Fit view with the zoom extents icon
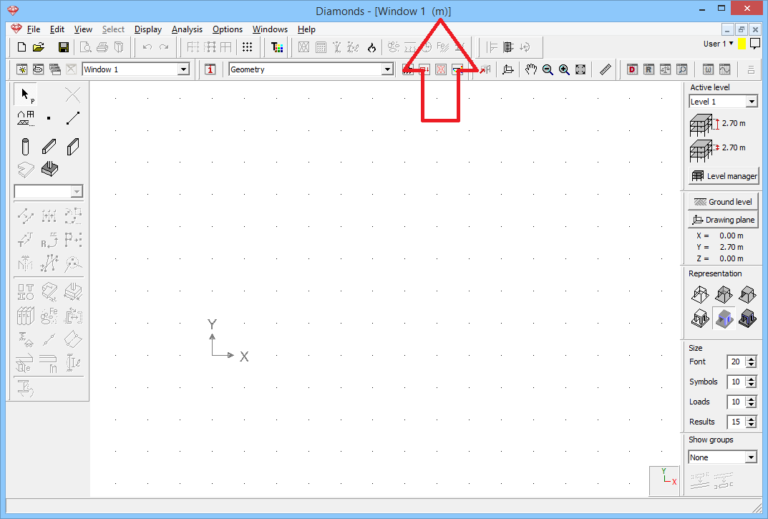 580,70
